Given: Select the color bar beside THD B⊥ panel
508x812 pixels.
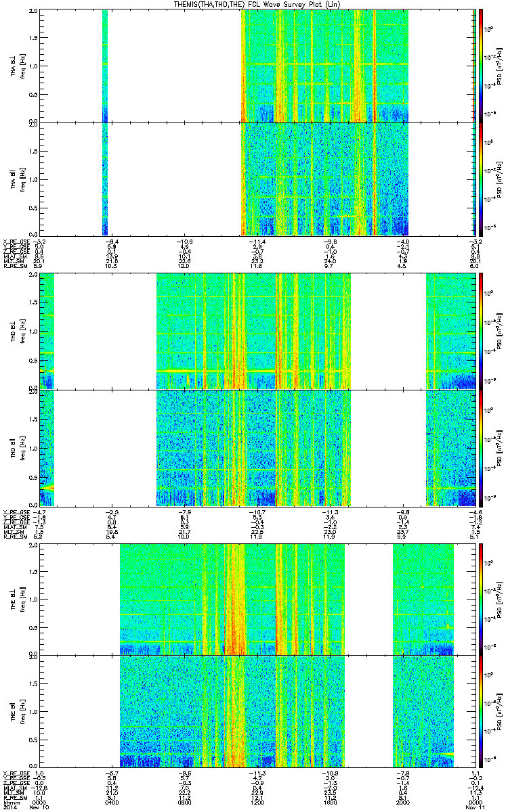Looking at the screenshot, I should click(x=481, y=332).
